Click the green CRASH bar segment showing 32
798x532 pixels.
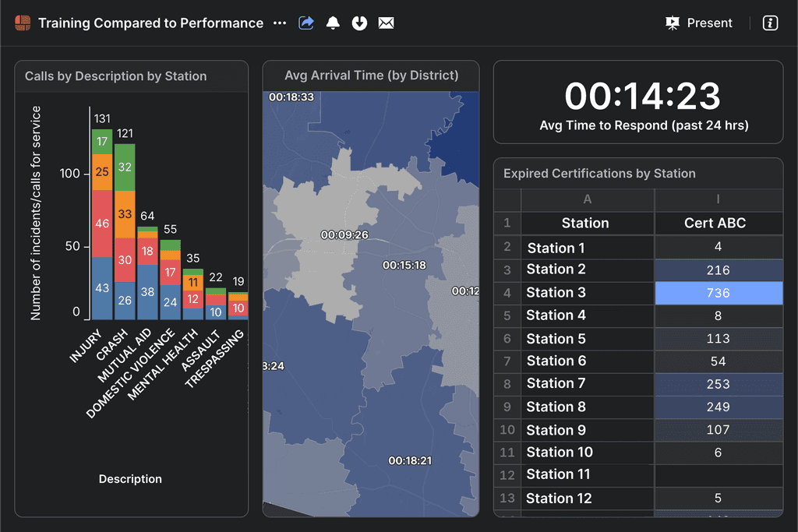[x=125, y=167]
